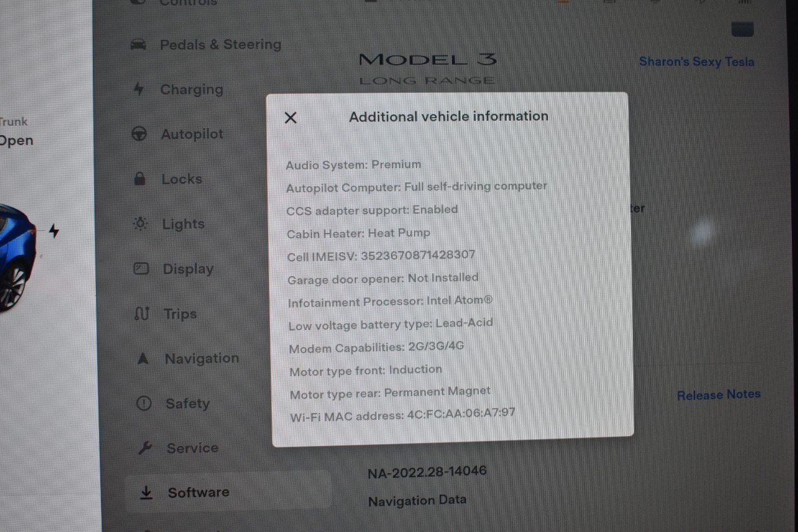Select the Software menu item
This screenshot has height=532, width=798.
(228, 492)
